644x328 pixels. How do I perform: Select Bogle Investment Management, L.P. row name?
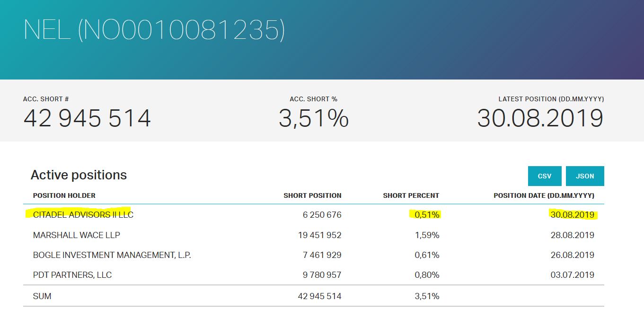tap(112, 255)
